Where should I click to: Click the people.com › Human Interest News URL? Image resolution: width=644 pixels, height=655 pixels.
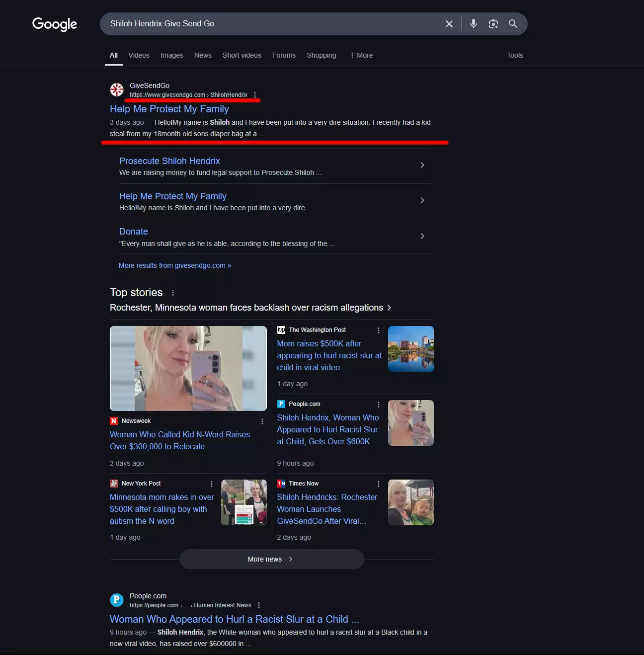point(190,605)
